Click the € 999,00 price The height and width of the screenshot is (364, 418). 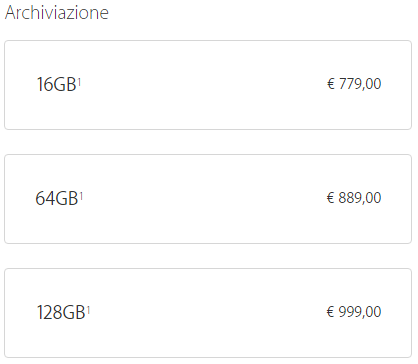[x=354, y=312]
